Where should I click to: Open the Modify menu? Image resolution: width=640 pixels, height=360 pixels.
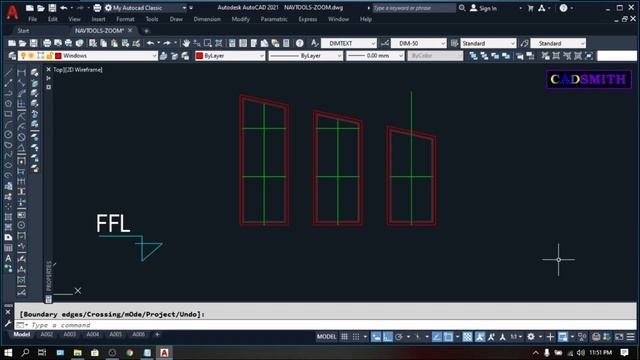click(x=240, y=19)
